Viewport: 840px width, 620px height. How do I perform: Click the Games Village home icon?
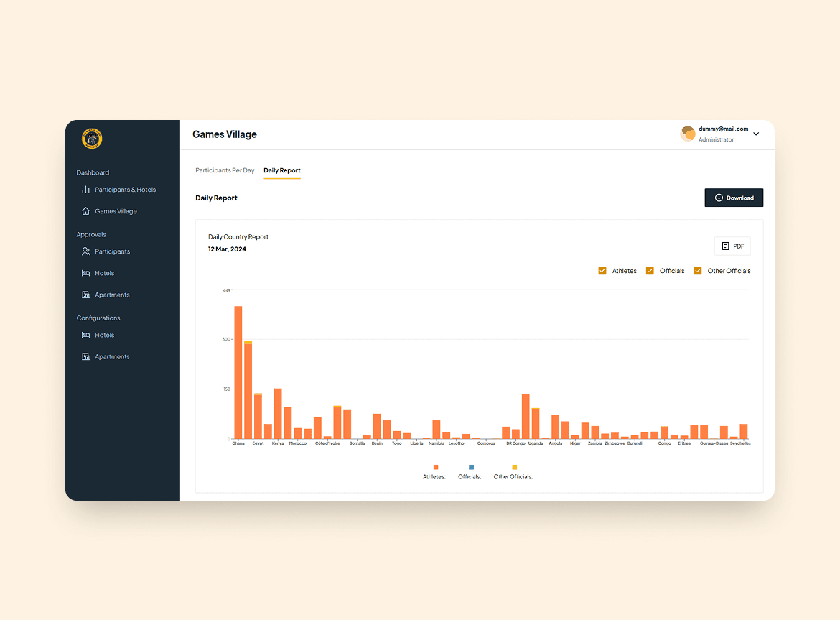(x=85, y=210)
